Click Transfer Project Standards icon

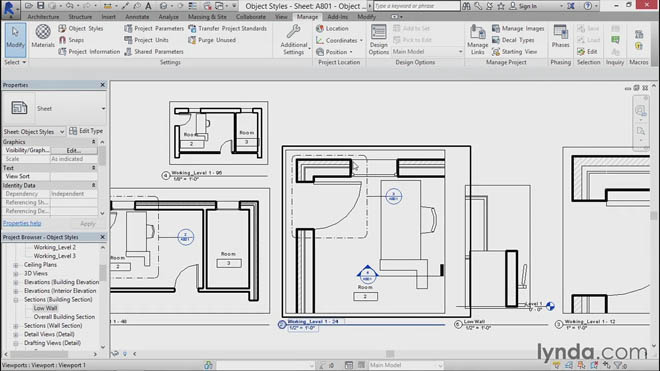[x=192, y=28]
